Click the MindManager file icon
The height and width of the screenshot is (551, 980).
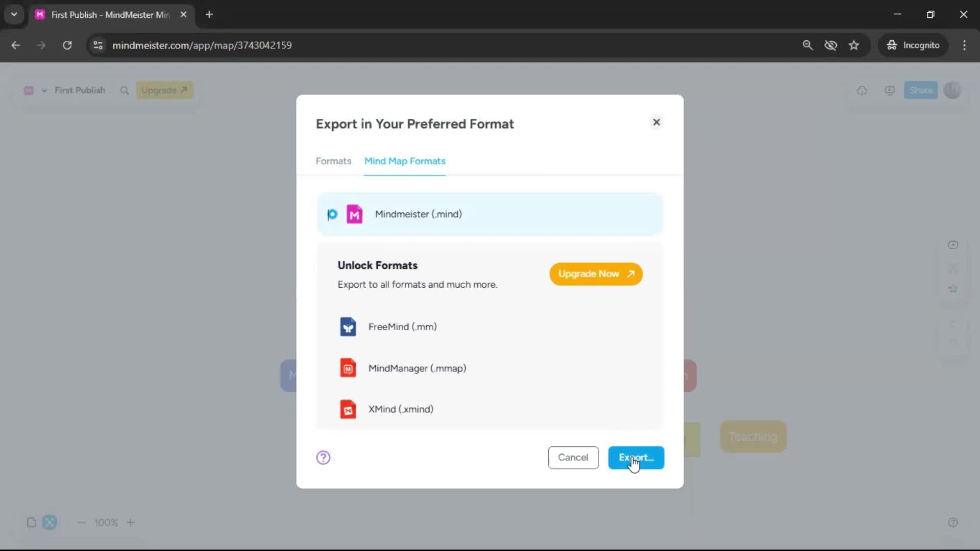[348, 368]
